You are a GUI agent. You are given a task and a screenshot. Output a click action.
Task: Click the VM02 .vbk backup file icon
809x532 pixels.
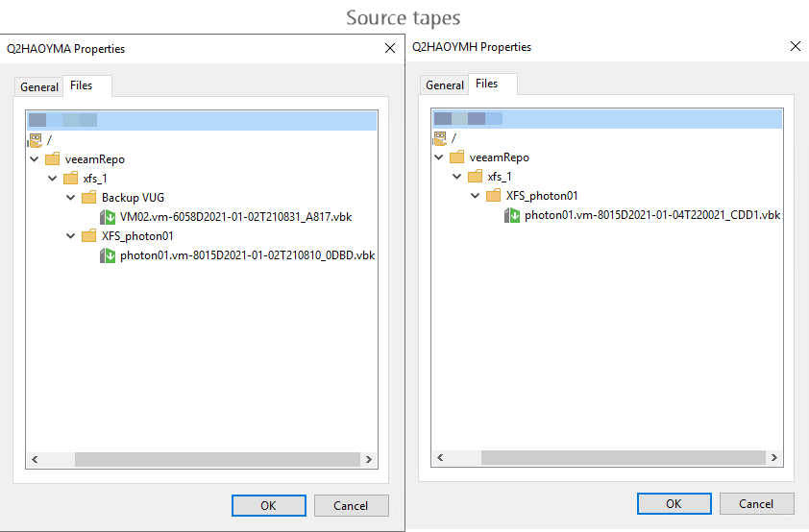[108, 217]
